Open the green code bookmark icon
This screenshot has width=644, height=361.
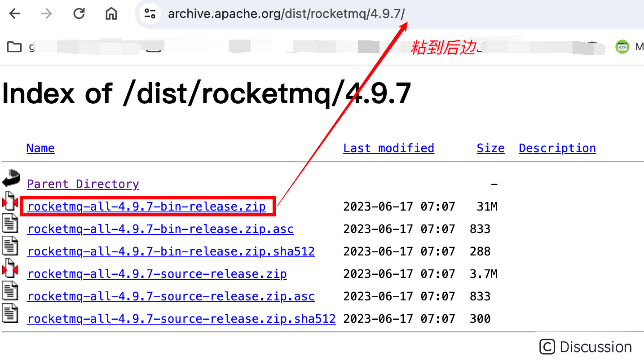[x=622, y=46]
